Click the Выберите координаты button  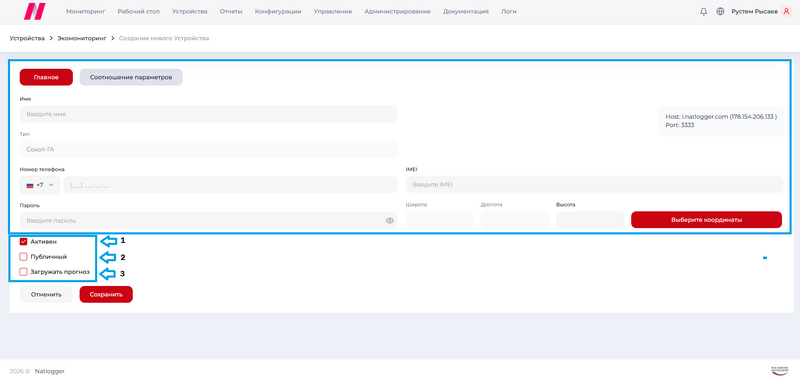click(706, 220)
